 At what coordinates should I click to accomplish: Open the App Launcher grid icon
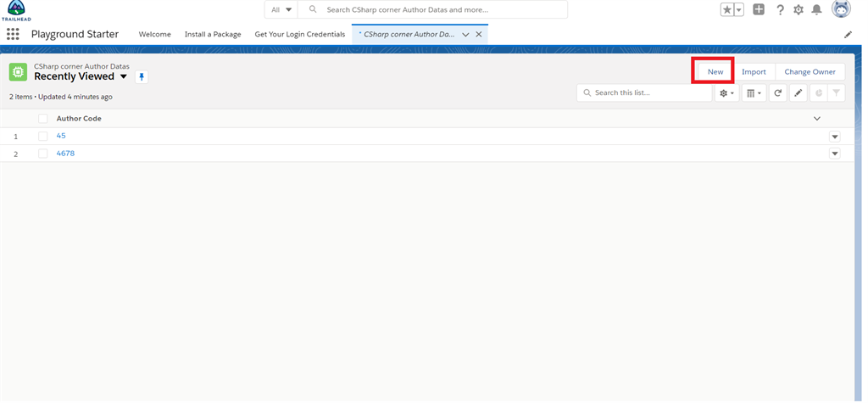[13, 34]
